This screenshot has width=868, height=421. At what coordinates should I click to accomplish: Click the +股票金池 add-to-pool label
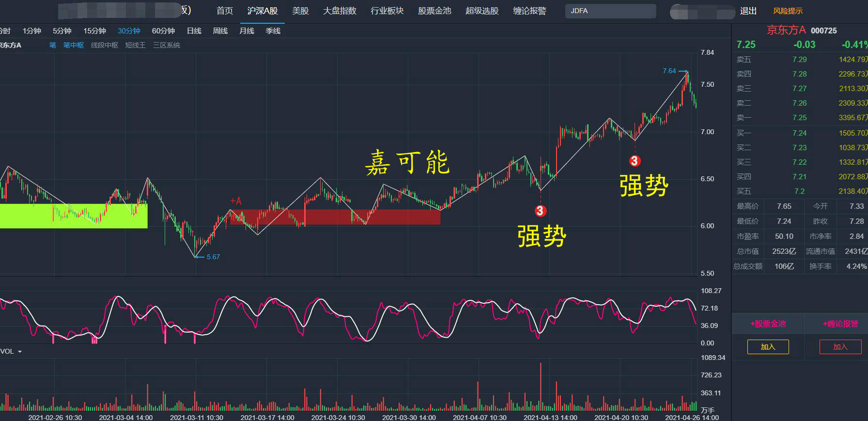768,324
